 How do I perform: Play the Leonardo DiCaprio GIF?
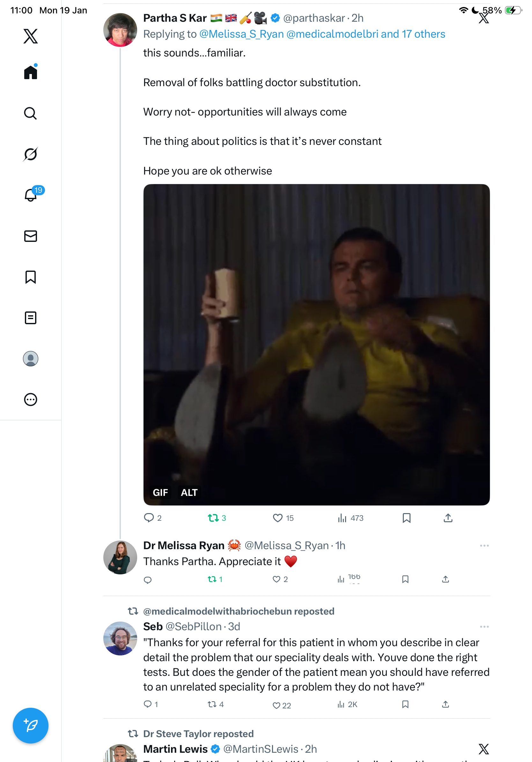click(x=316, y=344)
